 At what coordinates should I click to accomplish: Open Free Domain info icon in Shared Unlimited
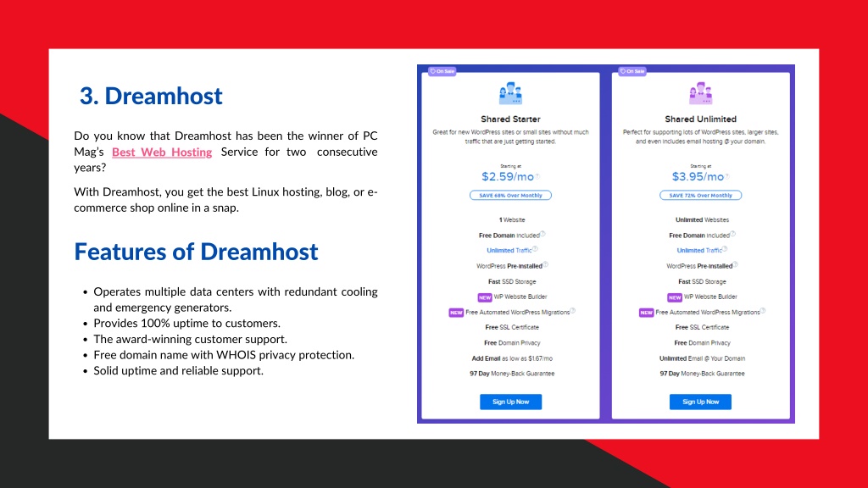(733, 234)
